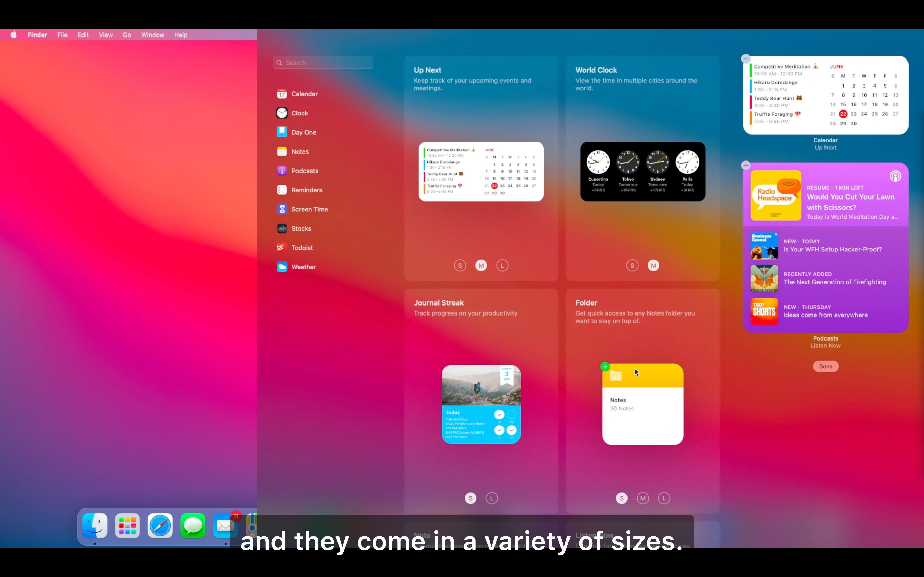Select Todoist in the widget list
Screen dimensions: 924x577
(x=302, y=248)
